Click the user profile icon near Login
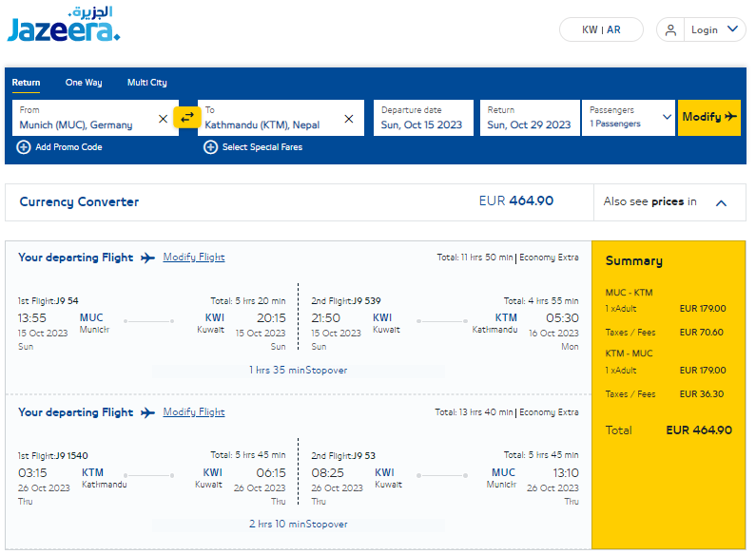Screen dimensions: 756x554 click(670, 29)
